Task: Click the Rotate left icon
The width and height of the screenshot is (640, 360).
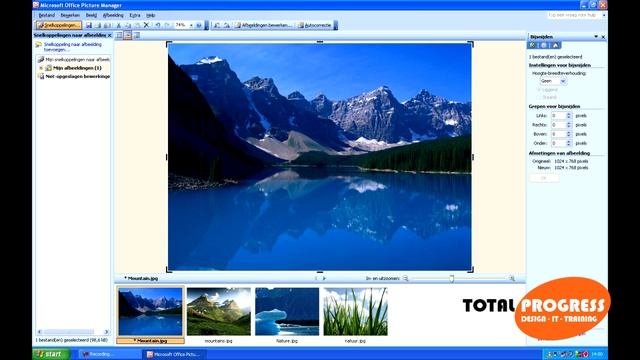Action: pos(217,25)
